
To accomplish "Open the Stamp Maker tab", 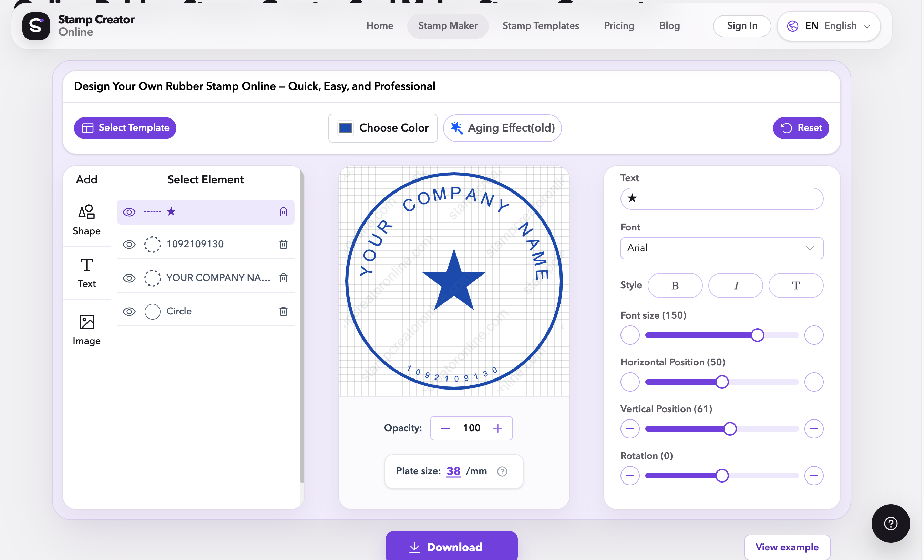I will click(448, 26).
